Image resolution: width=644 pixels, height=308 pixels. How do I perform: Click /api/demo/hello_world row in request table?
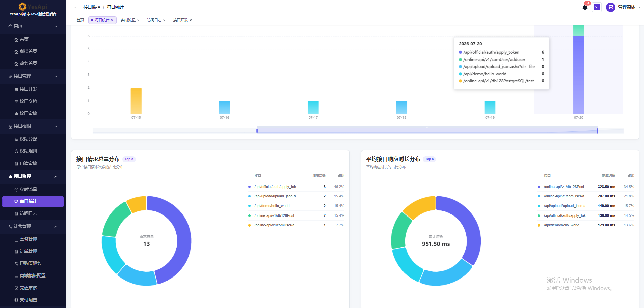(x=296, y=206)
